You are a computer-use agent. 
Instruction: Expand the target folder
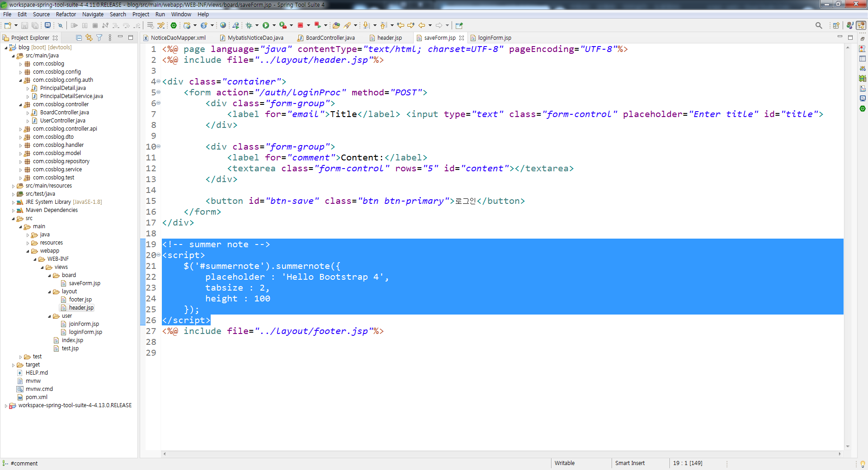point(13,365)
